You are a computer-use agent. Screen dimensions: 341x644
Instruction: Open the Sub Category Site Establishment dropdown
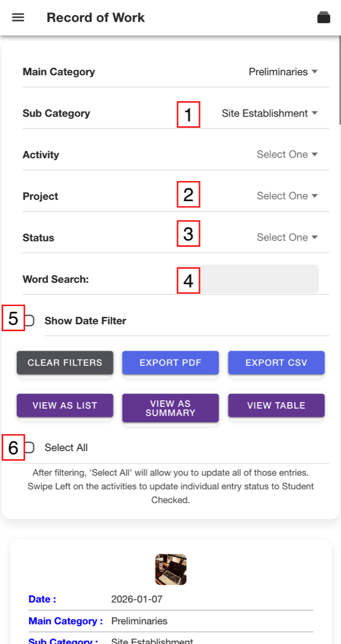pos(269,113)
